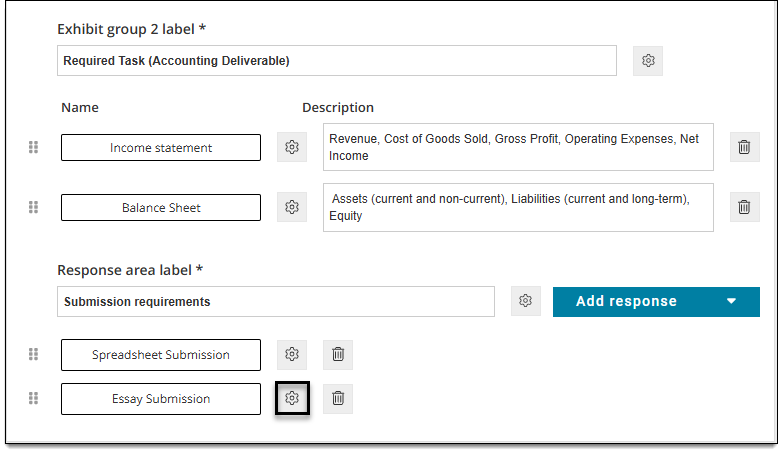Click drag handle beside Essay Submission
This screenshot has width=783, height=454.
(33, 399)
